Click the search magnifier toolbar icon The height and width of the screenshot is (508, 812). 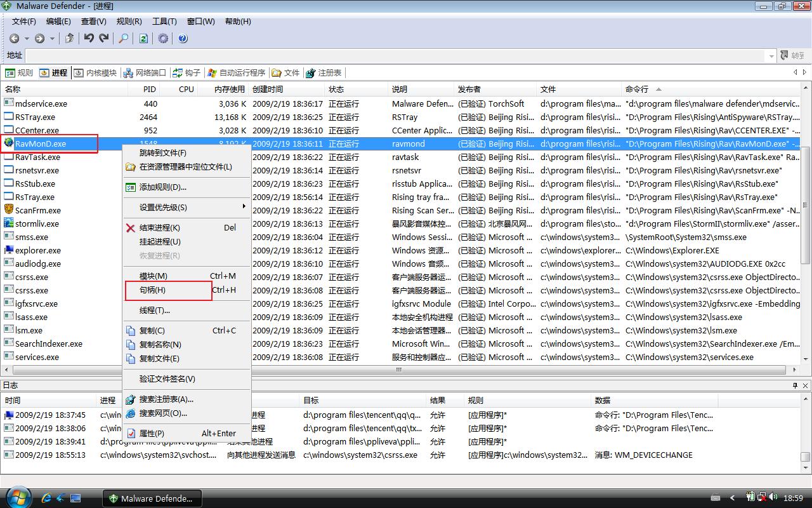[124, 39]
